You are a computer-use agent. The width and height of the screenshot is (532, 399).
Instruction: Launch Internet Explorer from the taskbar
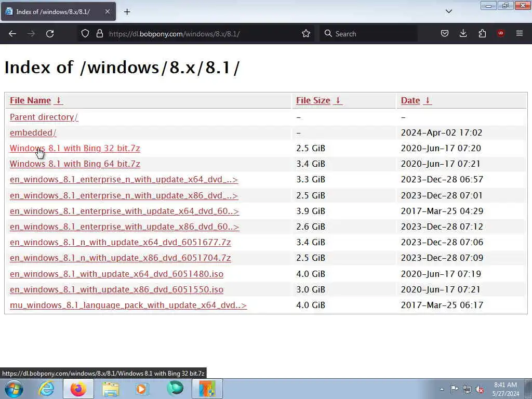(46, 389)
